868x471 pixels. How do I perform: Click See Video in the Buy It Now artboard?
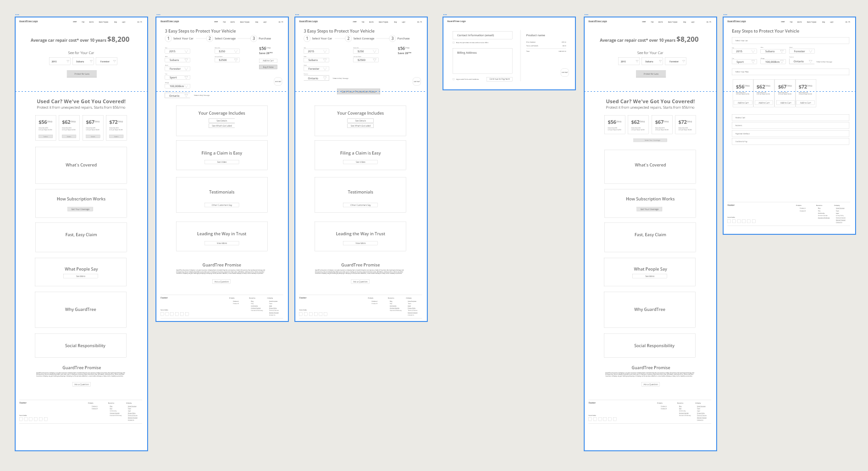point(222,162)
